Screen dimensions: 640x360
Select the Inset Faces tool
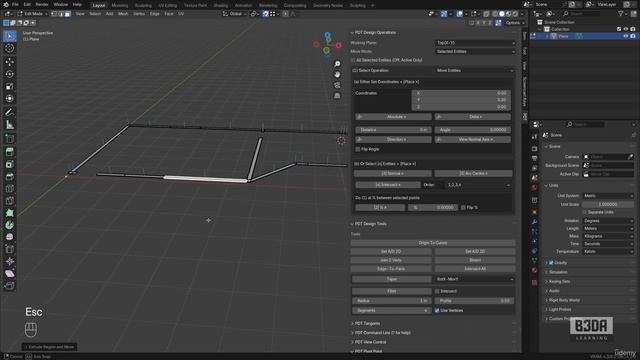[x=9, y=164]
